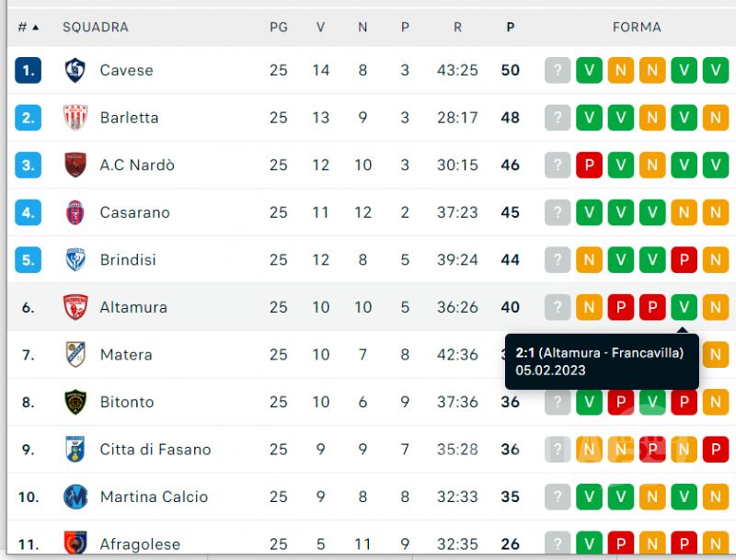
Task: Click the Cavese team crest icon
Action: [75, 71]
